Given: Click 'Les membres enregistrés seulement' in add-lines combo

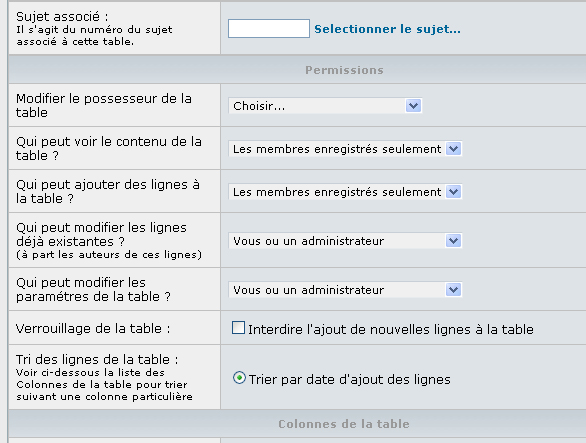Looking at the screenshot, I should pyautogui.click(x=337, y=192).
